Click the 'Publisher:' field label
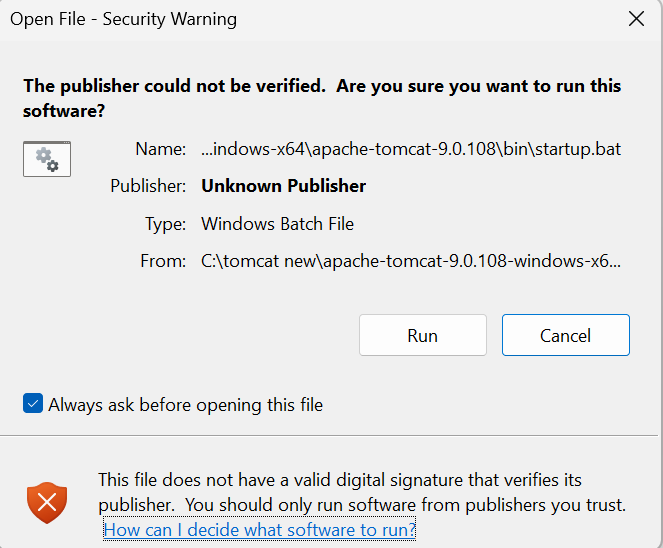 point(148,186)
